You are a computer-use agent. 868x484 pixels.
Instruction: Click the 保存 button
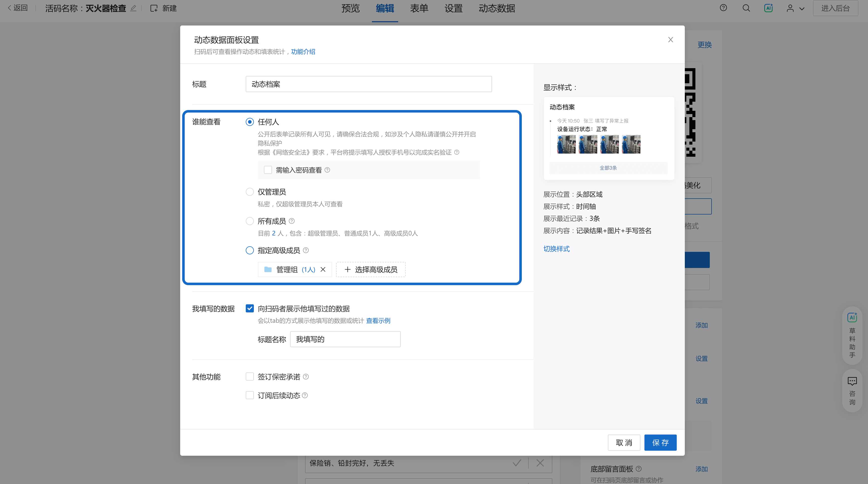[660, 443]
